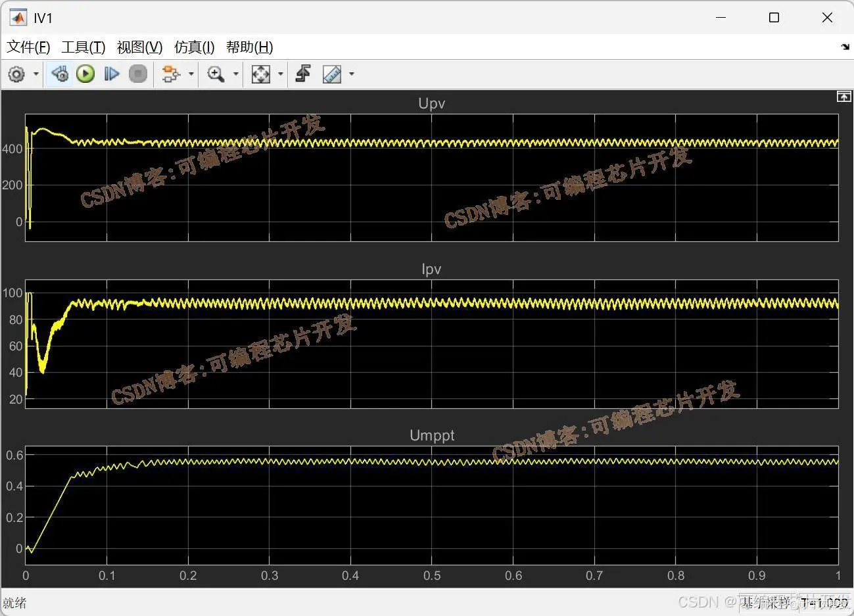
Task: Click the 0.5 time-axis tick label
Action: [432, 576]
